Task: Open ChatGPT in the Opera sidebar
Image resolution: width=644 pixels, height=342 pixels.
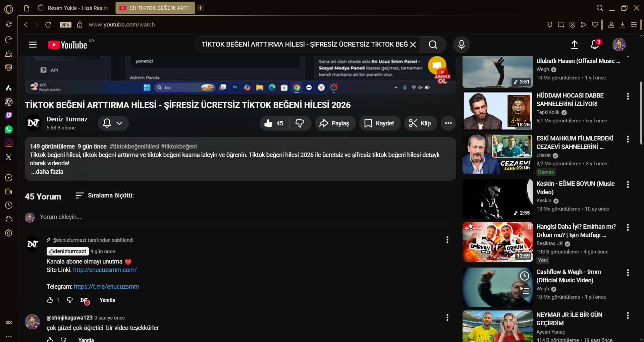Action: click(9, 102)
